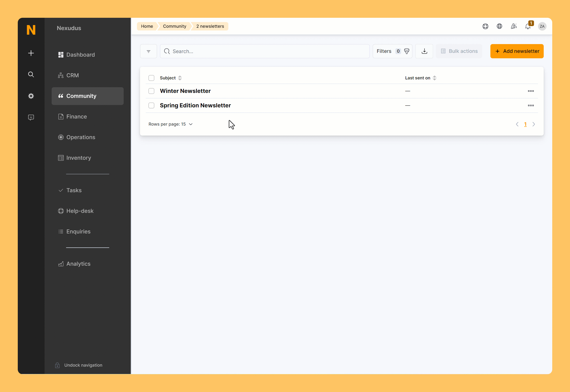
Task: Go to the next page arrow
Action: pyautogui.click(x=534, y=124)
